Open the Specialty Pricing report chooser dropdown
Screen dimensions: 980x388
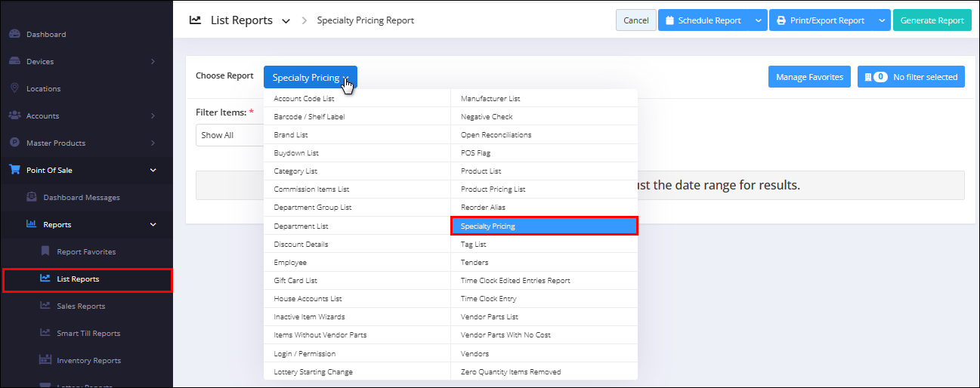coord(311,77)
